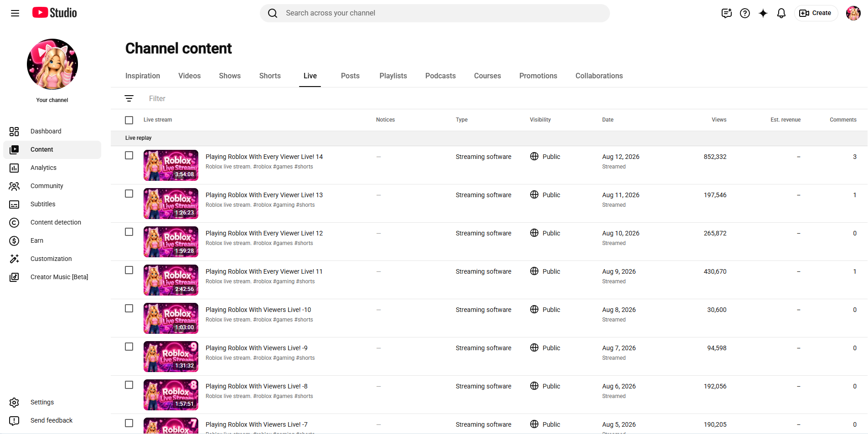Screen dimensions: 868x434
Task: Open Creator Music [Beta]
Action: click(x=52, y=277)
